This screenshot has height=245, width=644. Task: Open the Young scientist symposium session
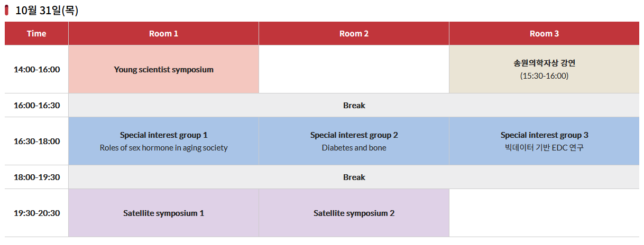point(163,69)
